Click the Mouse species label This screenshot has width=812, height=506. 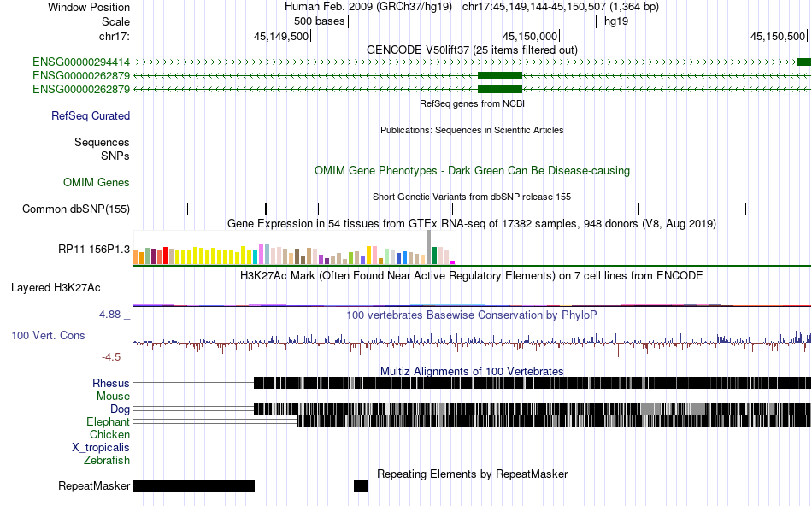coord(113,397)
